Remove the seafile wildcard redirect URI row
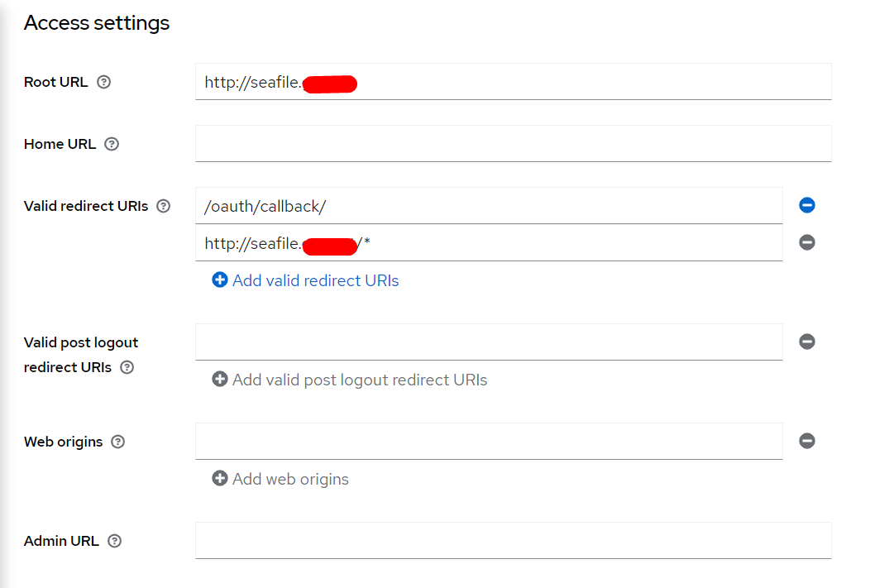The height and width of the screenshot is (588, 870). pos(807,242)
